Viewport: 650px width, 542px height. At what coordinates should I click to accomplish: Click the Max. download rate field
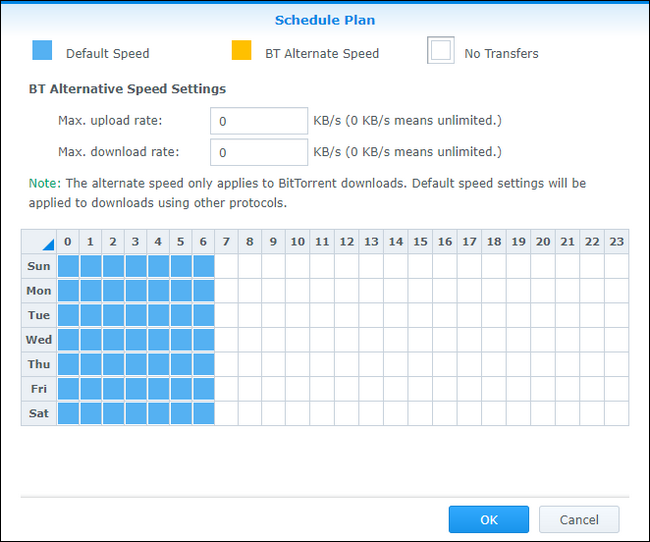[x=259, y=152]
